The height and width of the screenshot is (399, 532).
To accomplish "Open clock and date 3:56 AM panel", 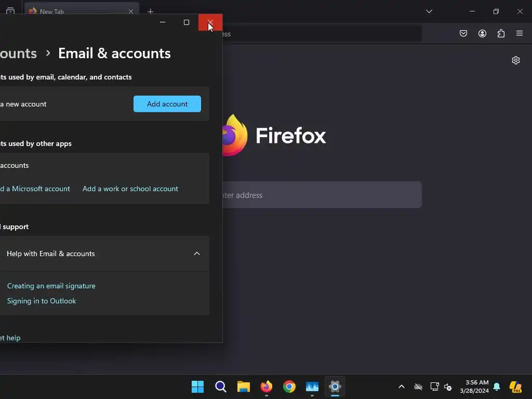I will pyautogui.click(x=474, y=387).
